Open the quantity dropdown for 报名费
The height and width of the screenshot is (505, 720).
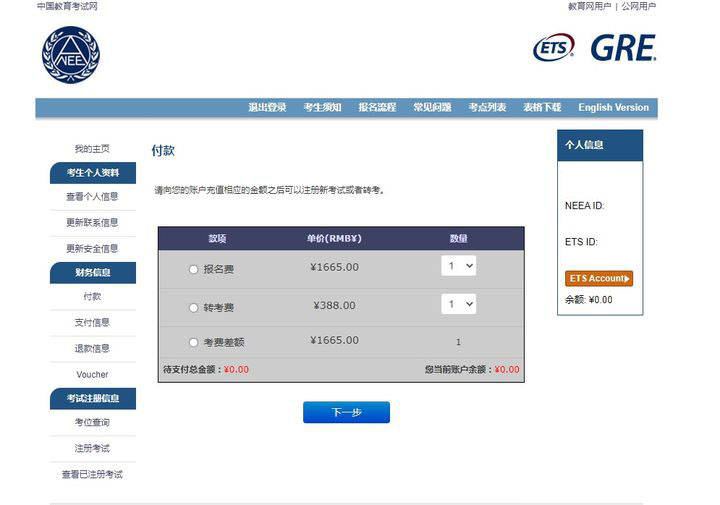click(458, 266)
